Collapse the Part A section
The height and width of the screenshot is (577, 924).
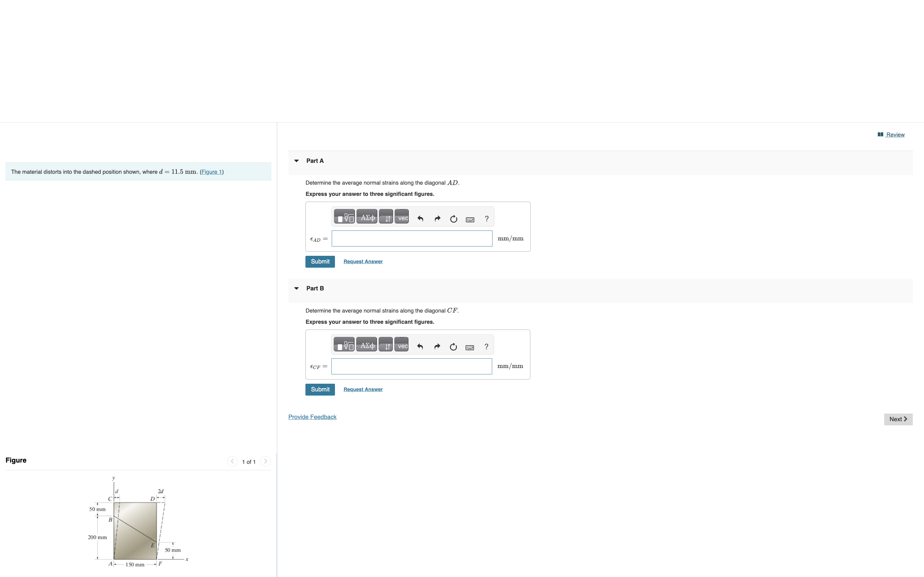(x=297, y=161)
